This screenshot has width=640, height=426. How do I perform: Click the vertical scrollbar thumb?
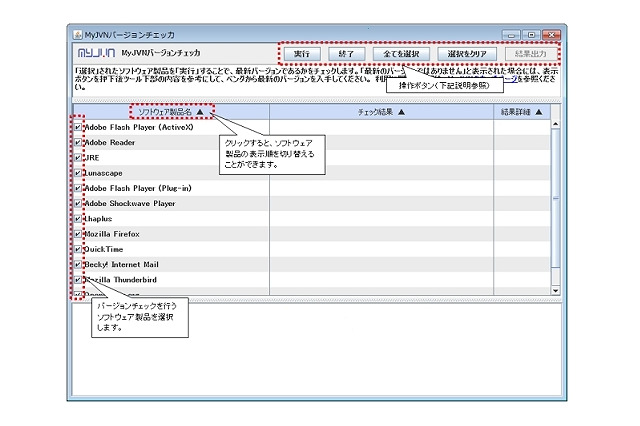tap(555, 198)
